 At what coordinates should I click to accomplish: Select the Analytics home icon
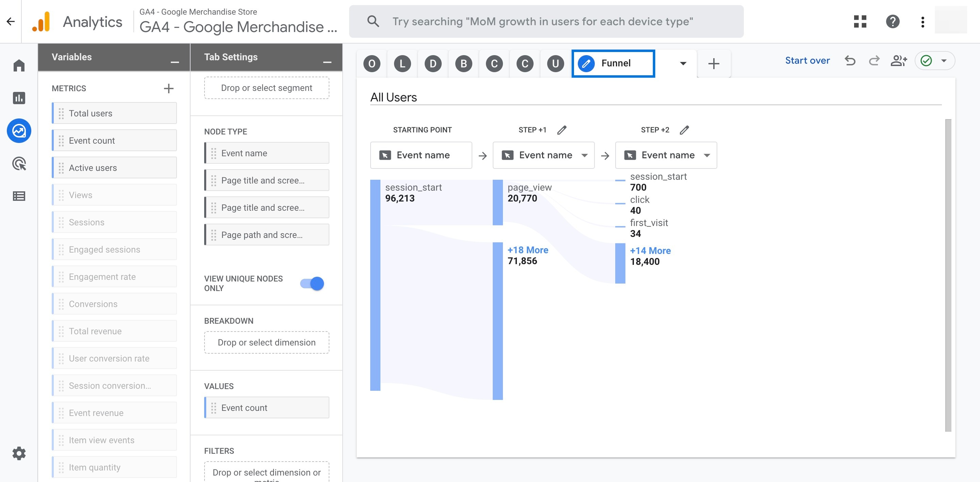click(x=17, y=64)
